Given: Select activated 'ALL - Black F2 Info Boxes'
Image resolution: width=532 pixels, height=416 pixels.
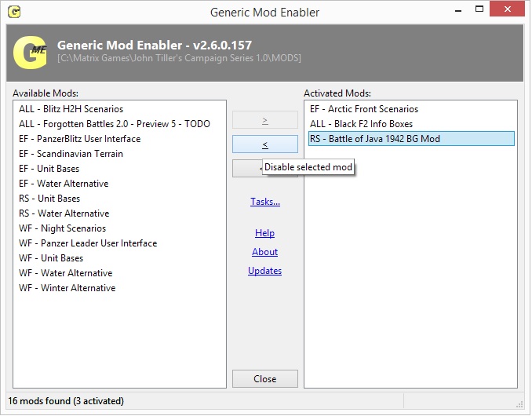Looking at the screenshot, I should [361, 124].
